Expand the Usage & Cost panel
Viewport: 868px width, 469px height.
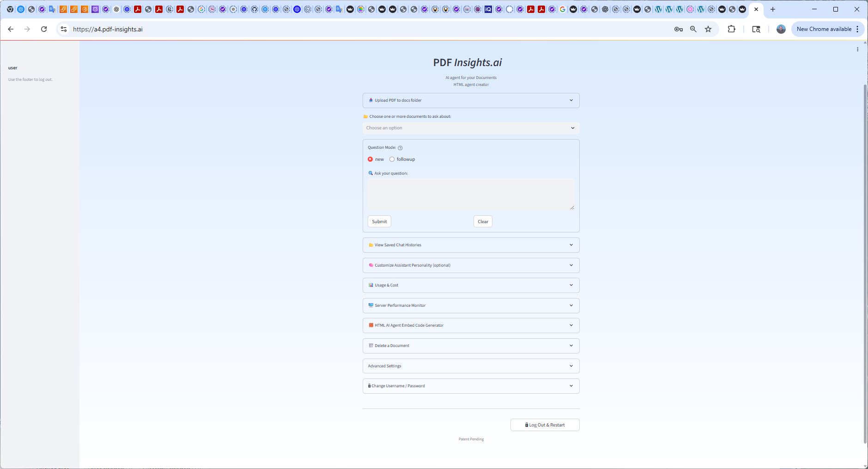coord(470,285)
